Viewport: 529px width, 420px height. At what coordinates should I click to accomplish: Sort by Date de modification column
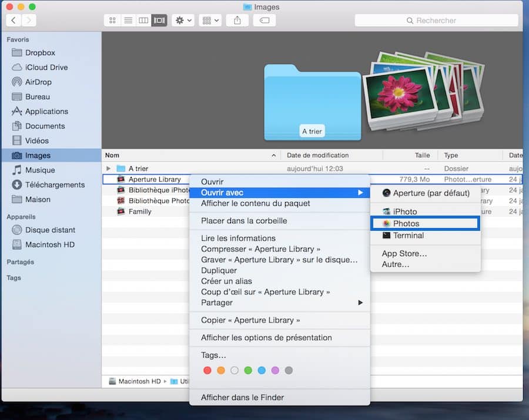(x=332, y=156)
